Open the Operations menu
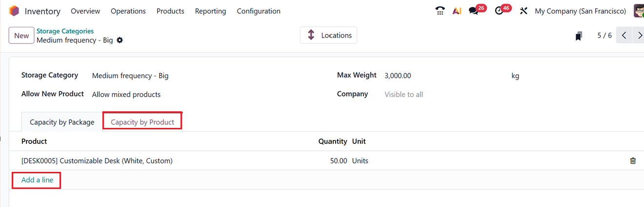644x207 pixels. point(128,11)
